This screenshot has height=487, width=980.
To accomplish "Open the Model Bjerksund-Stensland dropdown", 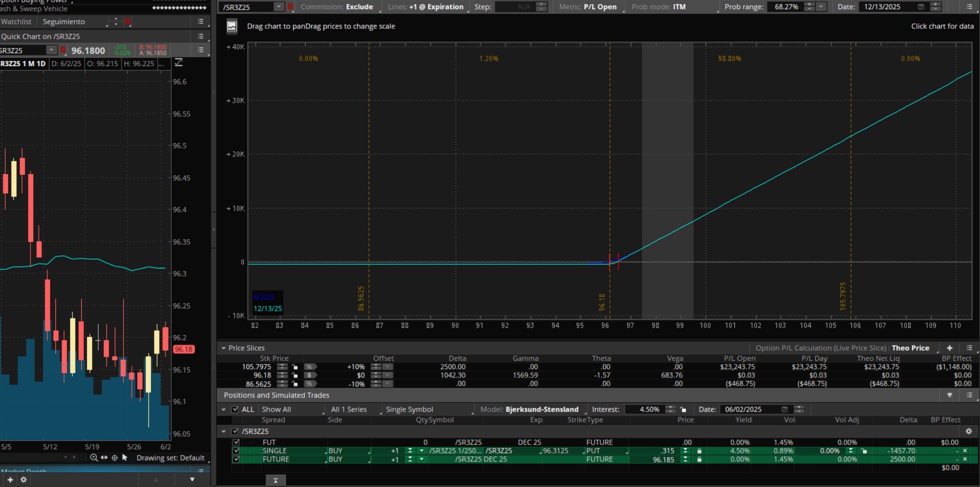I will click(532, 409).
